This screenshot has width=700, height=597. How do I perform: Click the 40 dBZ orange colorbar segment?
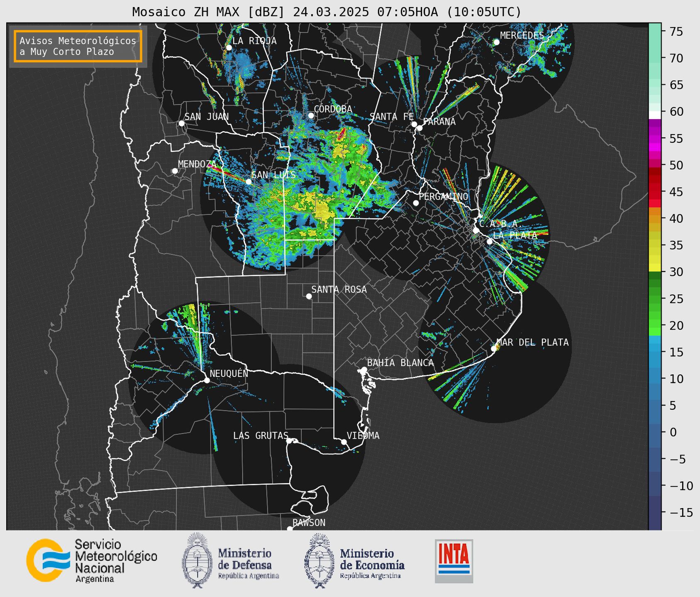point(654,219)
